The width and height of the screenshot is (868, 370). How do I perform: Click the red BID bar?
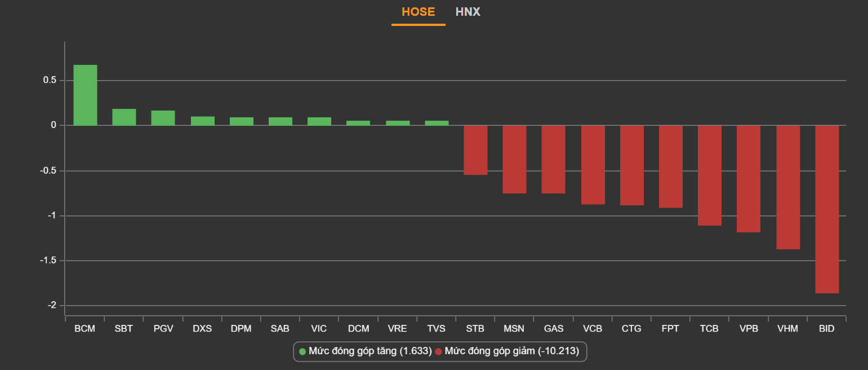(827, 209)
